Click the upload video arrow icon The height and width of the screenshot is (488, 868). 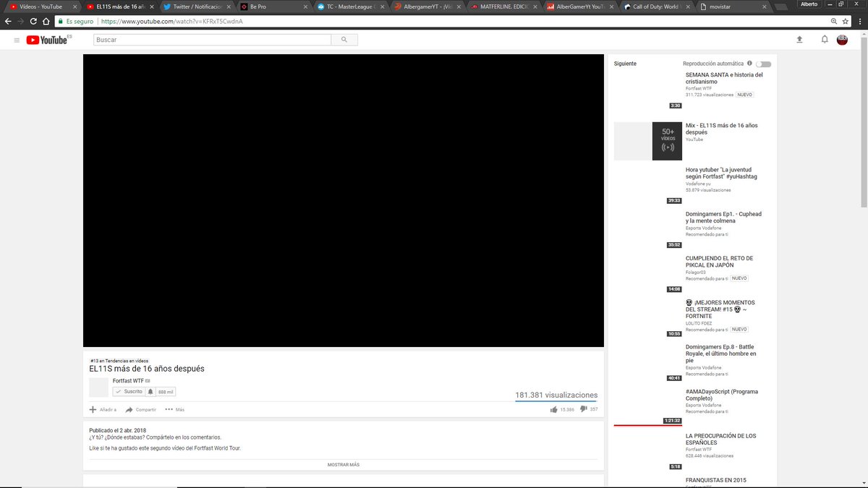799,40
